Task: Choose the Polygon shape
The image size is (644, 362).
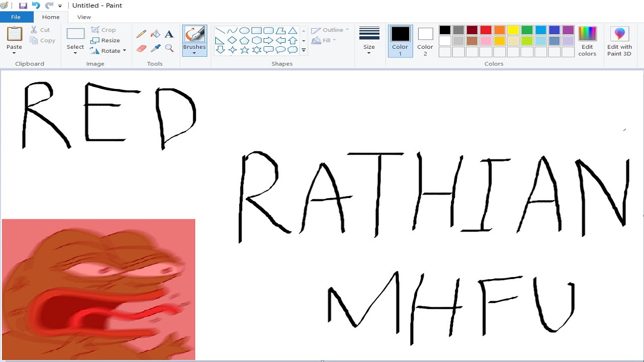Action: coord(281,31)
